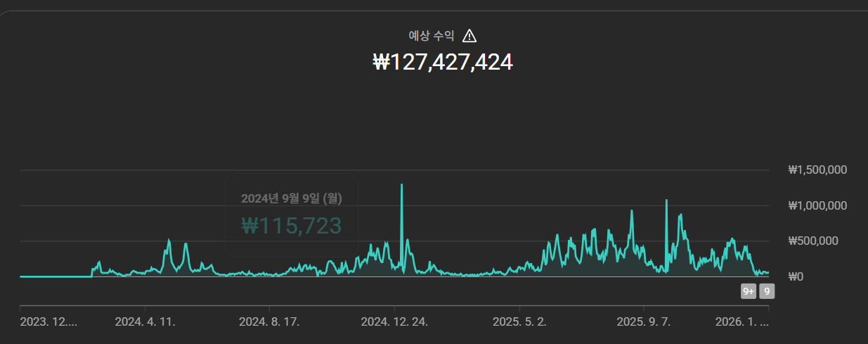Open the 9+ video marker badge
The width and height of the screenshot is (868, 344).
[x=749, y=291]
